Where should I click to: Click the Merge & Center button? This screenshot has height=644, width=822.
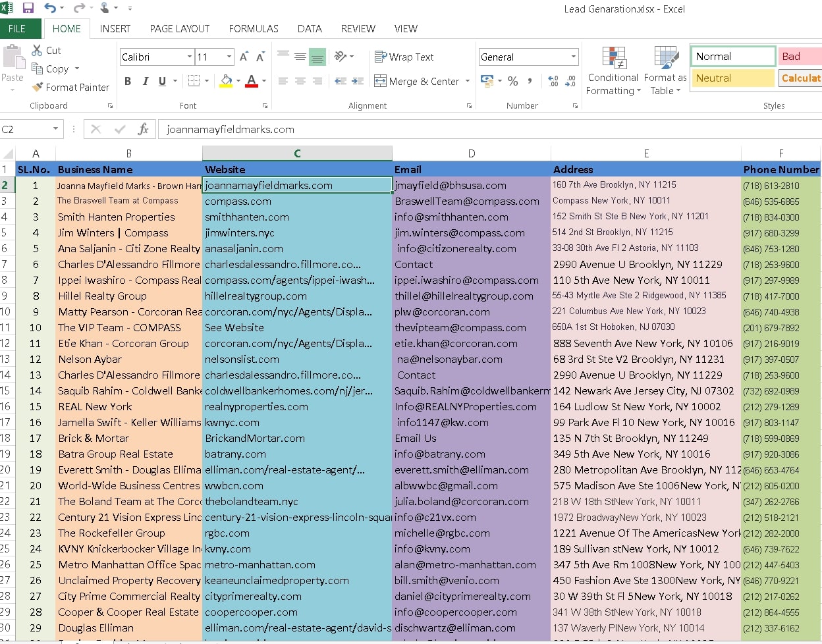click(416, 81)
